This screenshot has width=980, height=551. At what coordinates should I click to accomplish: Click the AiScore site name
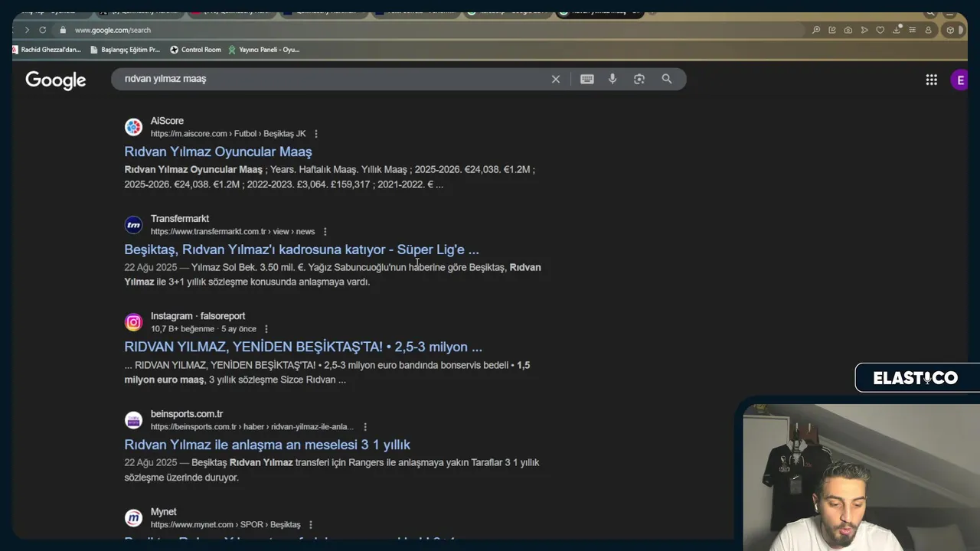pyautogui.click(x=167, y=121)
